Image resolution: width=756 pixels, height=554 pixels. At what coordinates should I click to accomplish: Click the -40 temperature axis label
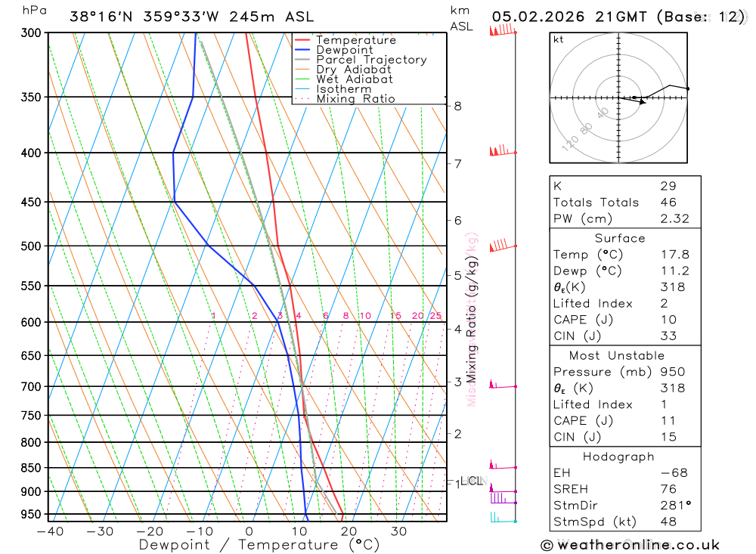(x=50, y=531)
